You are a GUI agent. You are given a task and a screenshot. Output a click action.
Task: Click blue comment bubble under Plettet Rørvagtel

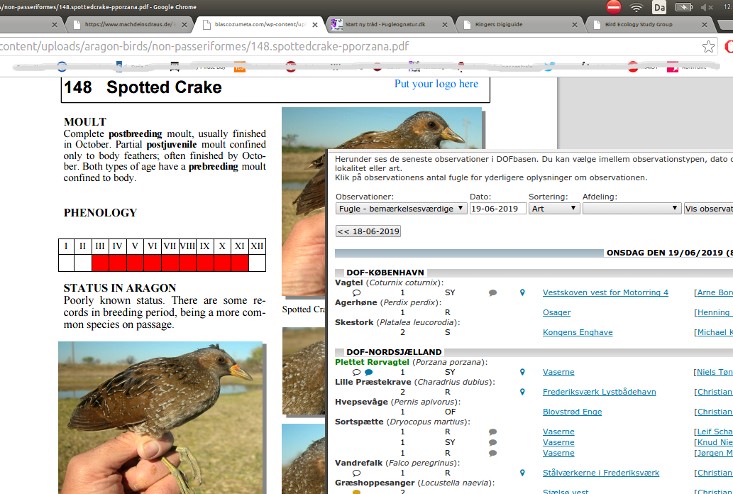point(369,372)
